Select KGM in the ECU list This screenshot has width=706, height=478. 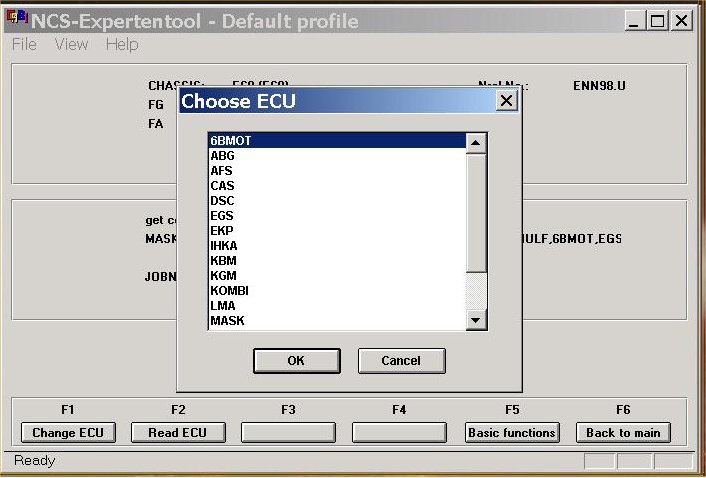pyautogui.click(x=337, y=275)
